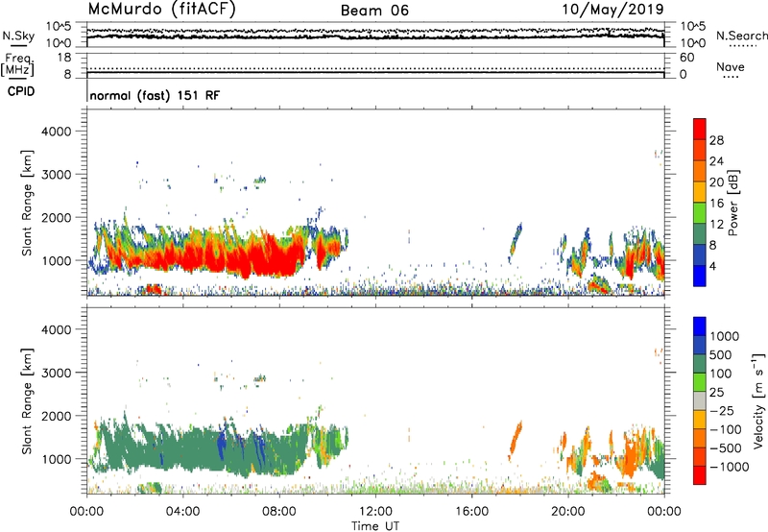Click the "CPID" label

coord(21,91)
